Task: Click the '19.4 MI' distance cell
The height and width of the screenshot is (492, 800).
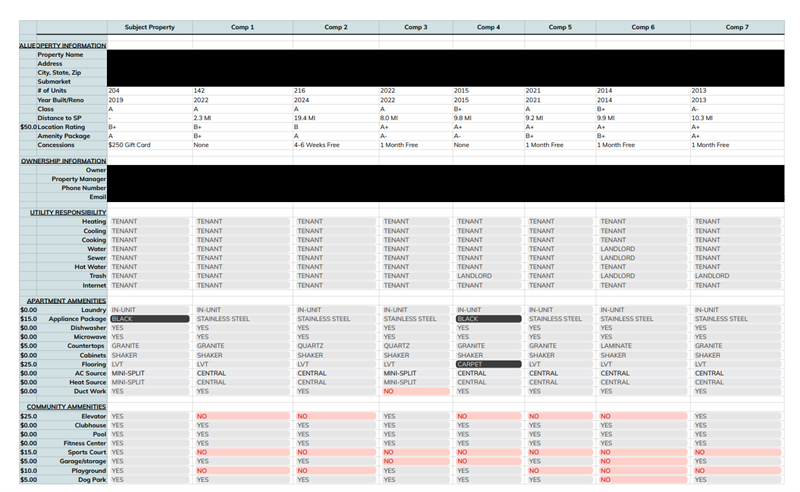Action: coord(336,118)
